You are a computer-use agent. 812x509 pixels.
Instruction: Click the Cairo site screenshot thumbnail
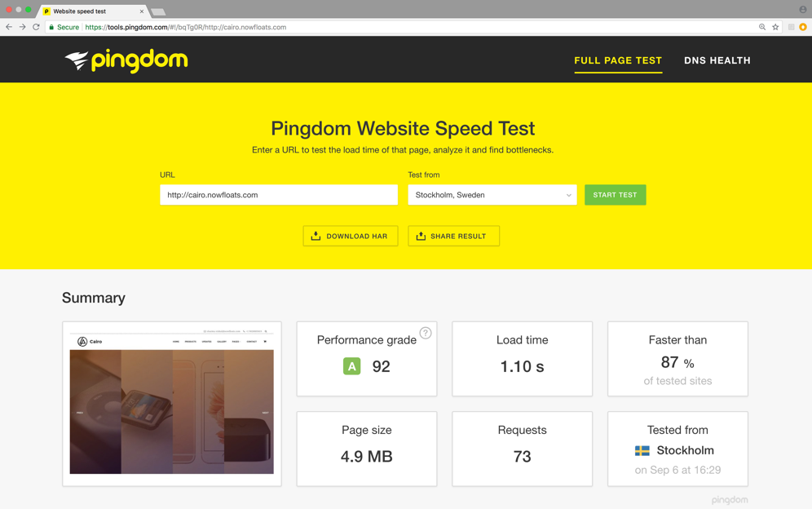172,404
